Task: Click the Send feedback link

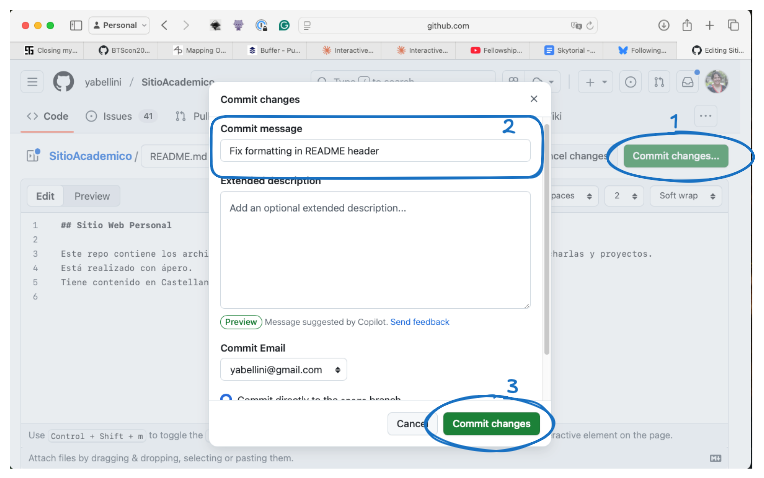Action: pos(419,322)
